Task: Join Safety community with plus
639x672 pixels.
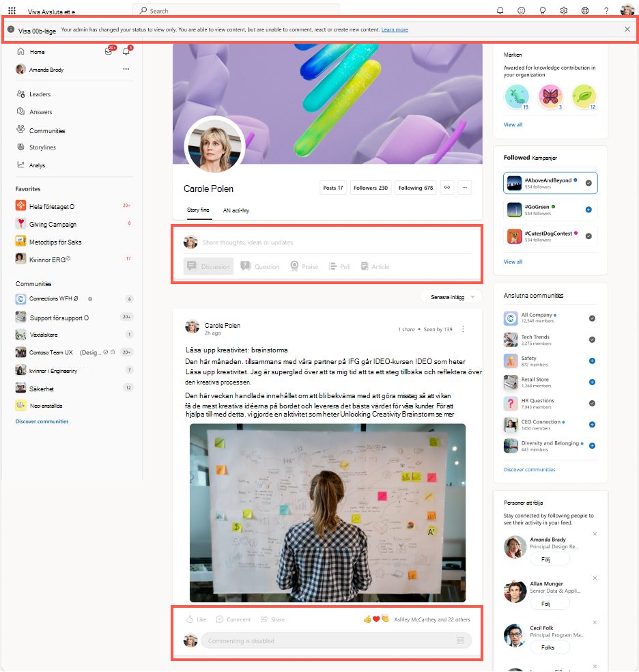Action: (x=592, y=361)
